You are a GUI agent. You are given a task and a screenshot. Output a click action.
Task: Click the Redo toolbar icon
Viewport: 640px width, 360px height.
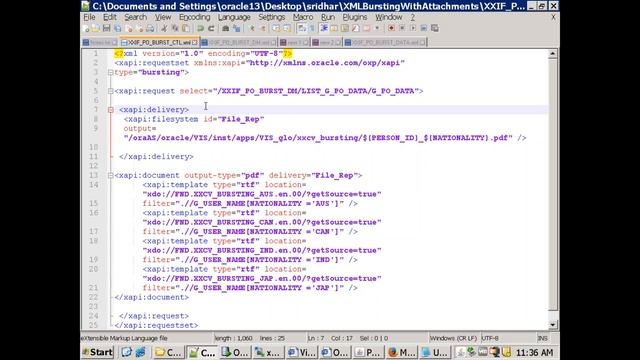tap(211, 28)
